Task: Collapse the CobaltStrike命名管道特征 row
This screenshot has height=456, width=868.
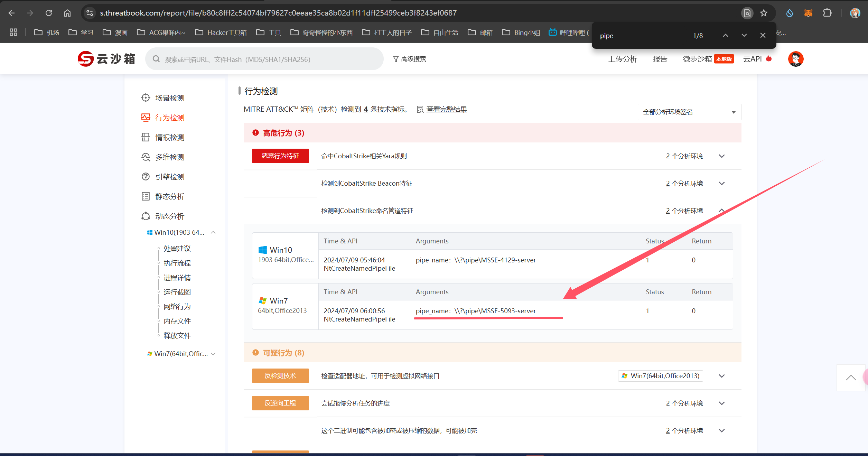Action: tap(721, 211)
